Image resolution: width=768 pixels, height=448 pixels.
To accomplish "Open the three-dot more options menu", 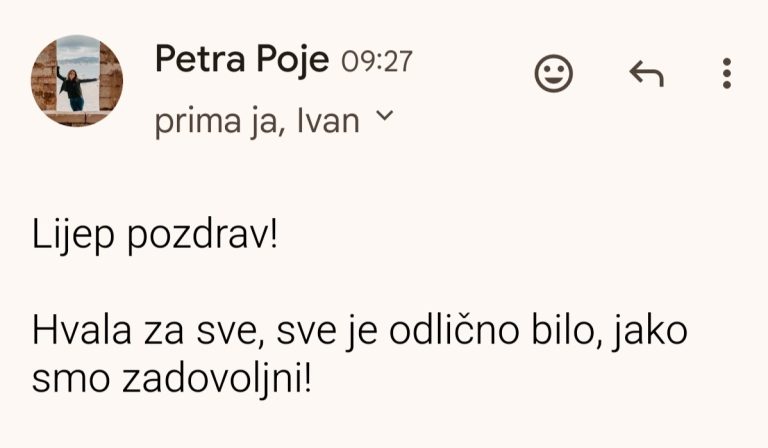I will coord(727,73).
